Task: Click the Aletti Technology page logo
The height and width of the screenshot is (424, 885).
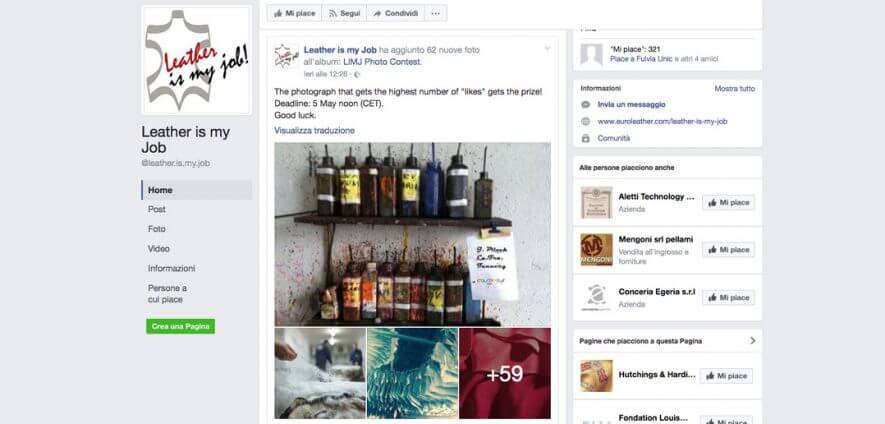Action: point(597,202)
